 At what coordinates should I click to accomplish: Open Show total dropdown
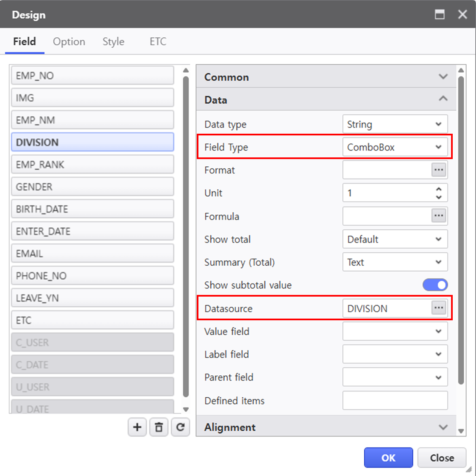[395, 239]
